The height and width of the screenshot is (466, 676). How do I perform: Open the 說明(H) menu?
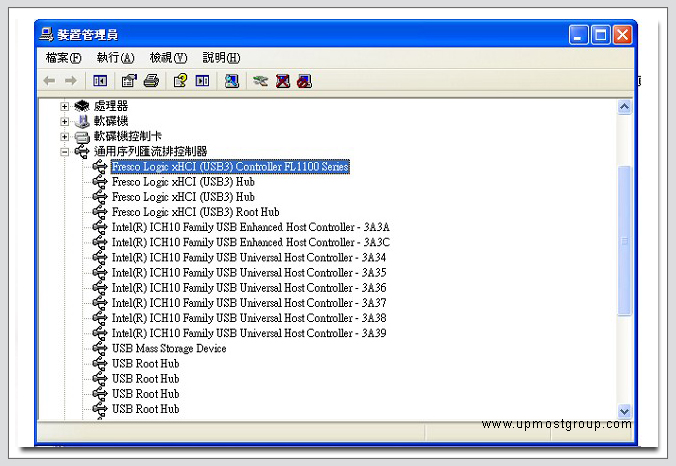pos(221,57)
